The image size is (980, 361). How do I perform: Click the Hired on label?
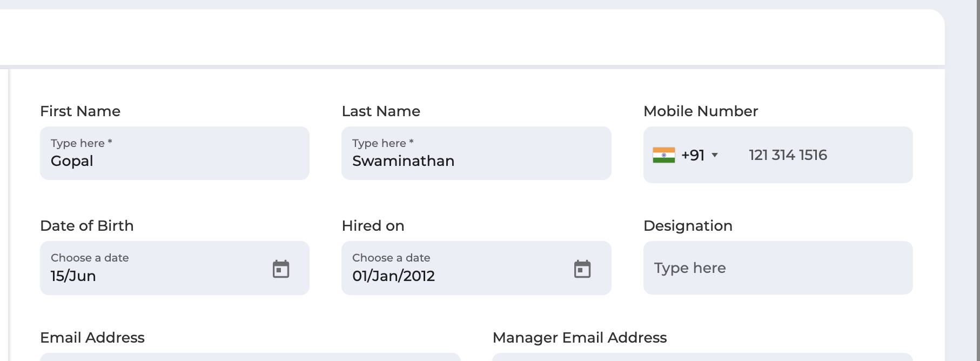373,226
